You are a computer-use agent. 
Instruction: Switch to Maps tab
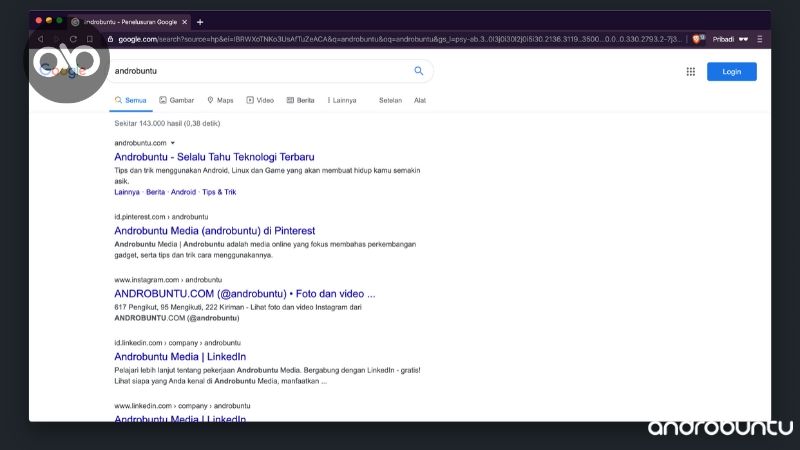point(220,100)
